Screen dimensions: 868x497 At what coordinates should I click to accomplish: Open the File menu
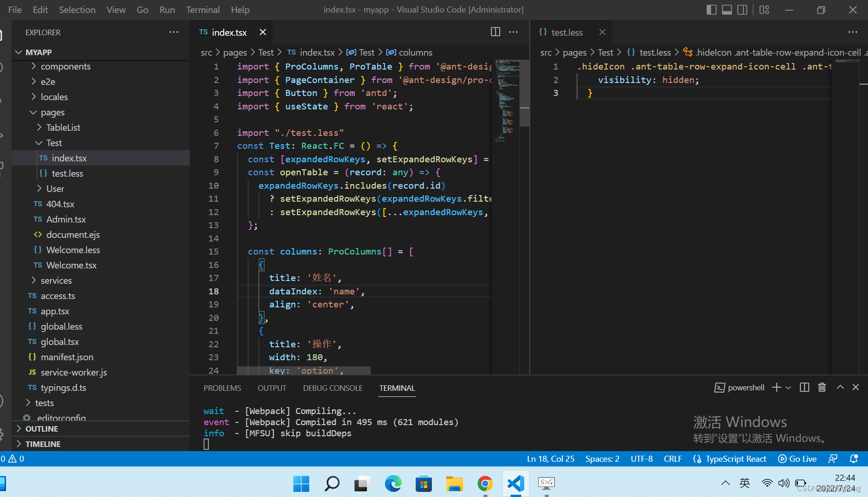(15, 10)
